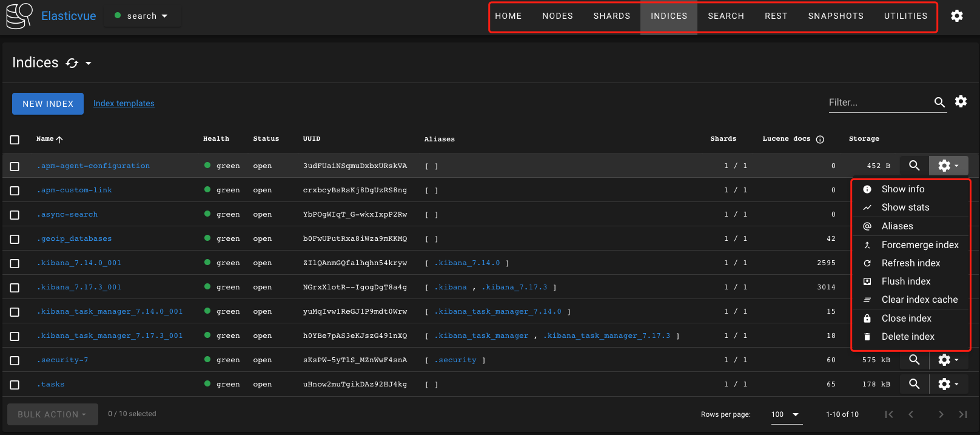Screen dimensions: 980x435
Task: Choose Forcemerge index from the menu
Action: [x=919, y=245]
